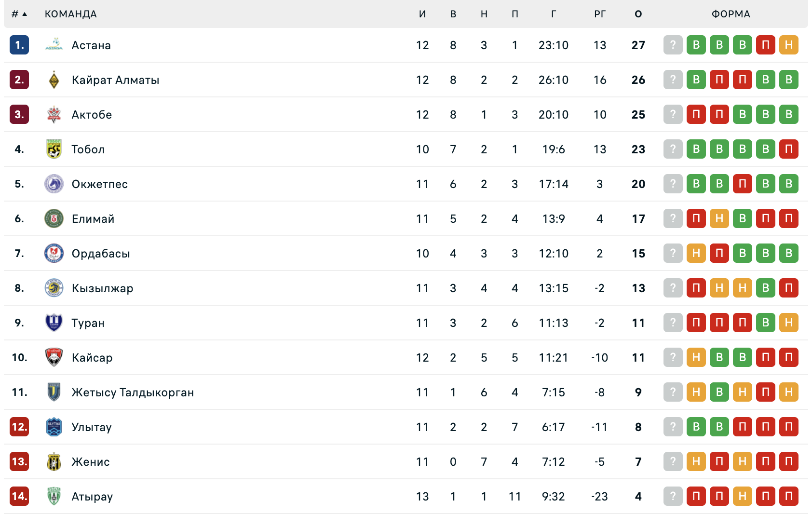Sort standings by the О points header
This screenshot has width=812, height=514.
coord(638,14)
